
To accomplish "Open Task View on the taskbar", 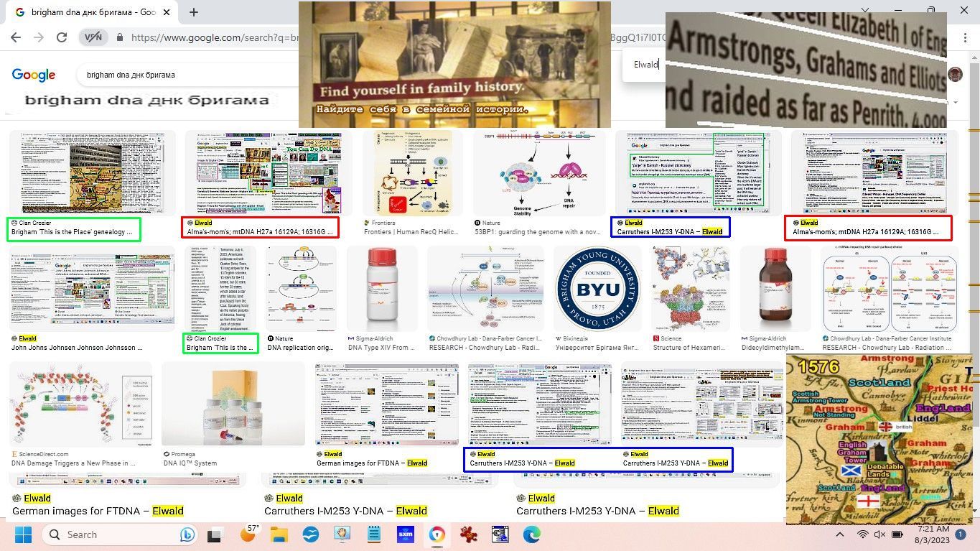I will [x=215, y=534].
